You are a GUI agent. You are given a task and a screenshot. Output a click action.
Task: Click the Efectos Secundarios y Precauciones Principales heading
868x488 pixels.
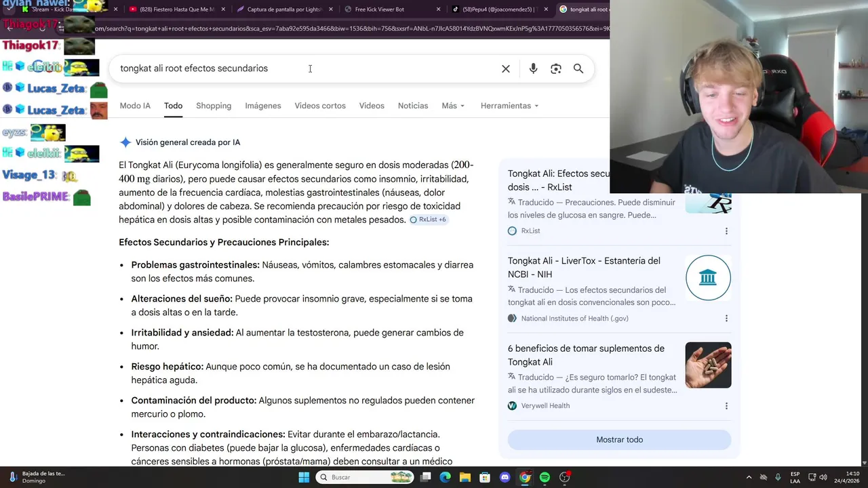[224, 243]
